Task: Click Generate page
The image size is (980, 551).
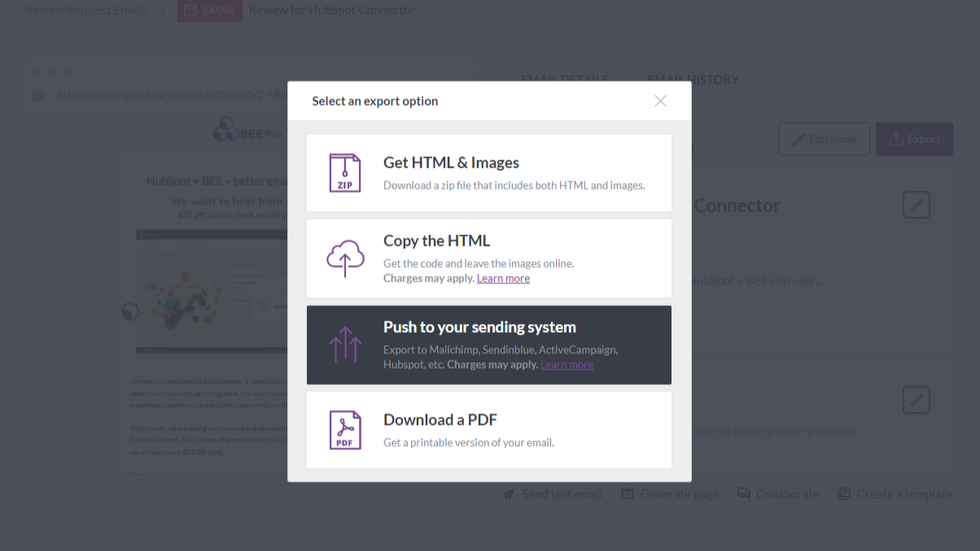Action: pyautogui.click(x=670, y=494)
